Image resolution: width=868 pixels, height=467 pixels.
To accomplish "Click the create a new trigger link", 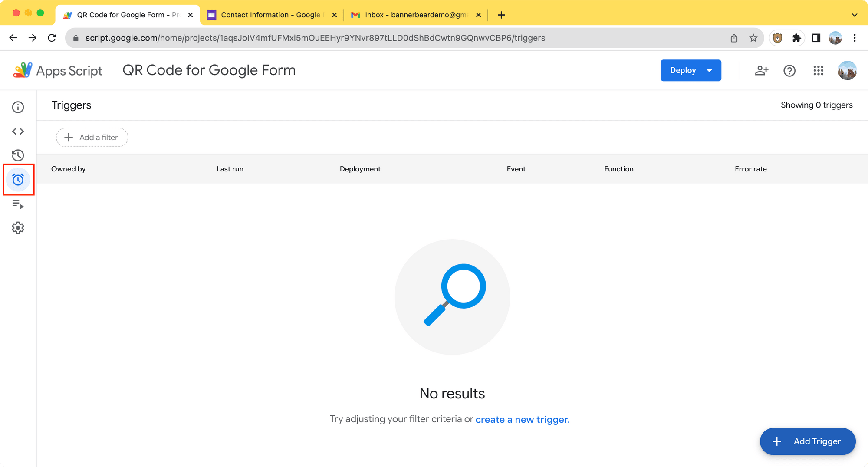I will (522, 419).
